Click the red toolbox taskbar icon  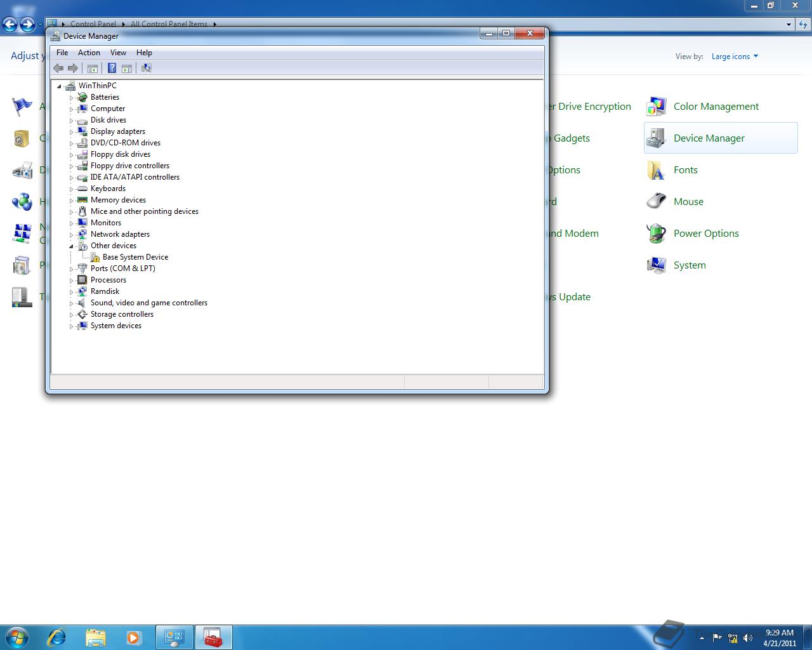(213, 637)
